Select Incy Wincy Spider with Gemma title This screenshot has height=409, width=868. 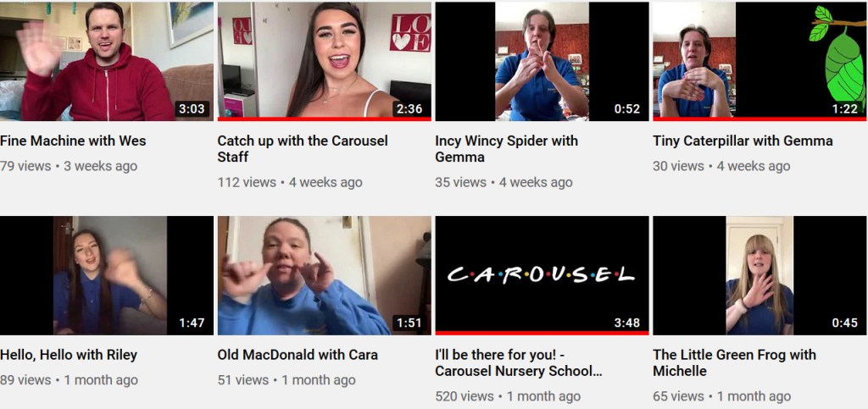pyautogui.click(x=507, y=149)
